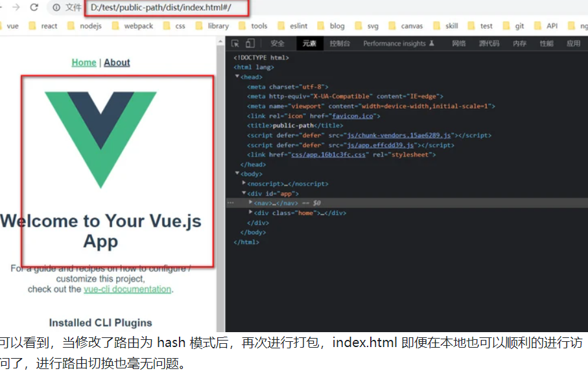The width and height of the screenshot is (588, 382).
Task: Open the vue-cli documentation link
Action: tap(128, 289)
